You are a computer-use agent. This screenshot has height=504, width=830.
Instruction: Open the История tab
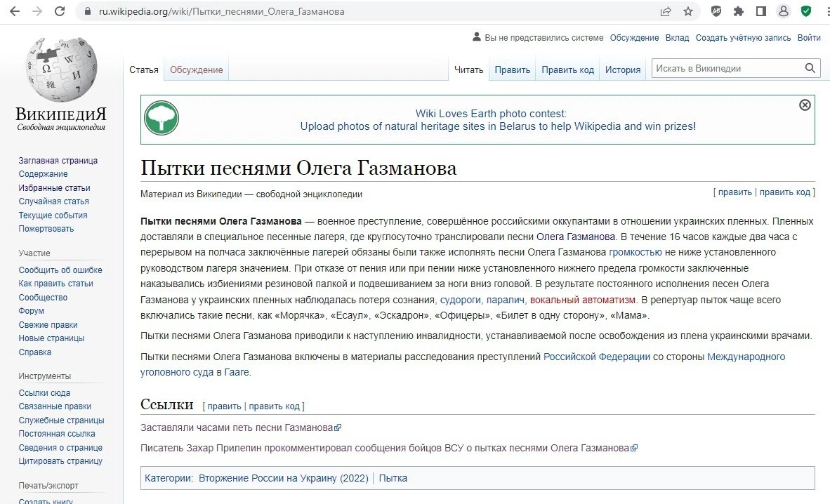(x=623, y=70)
